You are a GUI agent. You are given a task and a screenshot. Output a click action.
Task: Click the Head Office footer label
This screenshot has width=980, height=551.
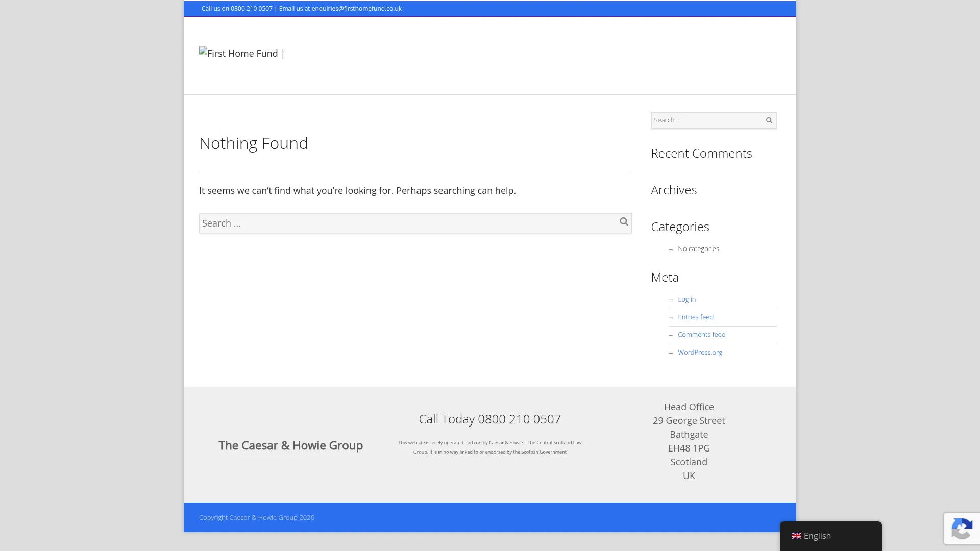(689, 407)
